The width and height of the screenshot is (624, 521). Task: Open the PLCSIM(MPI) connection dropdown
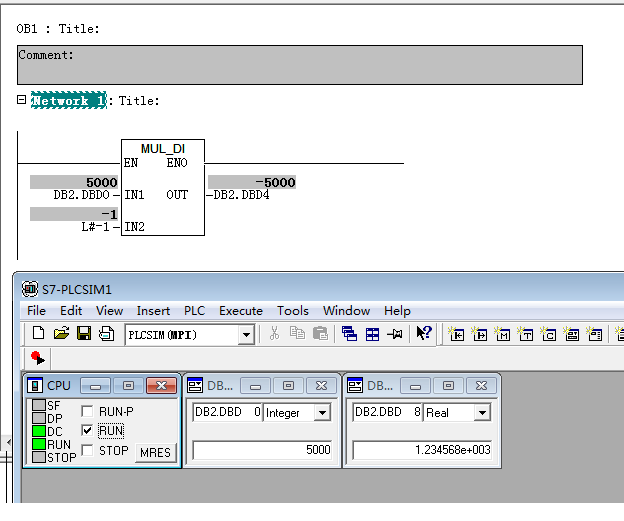tap(246, 335)
